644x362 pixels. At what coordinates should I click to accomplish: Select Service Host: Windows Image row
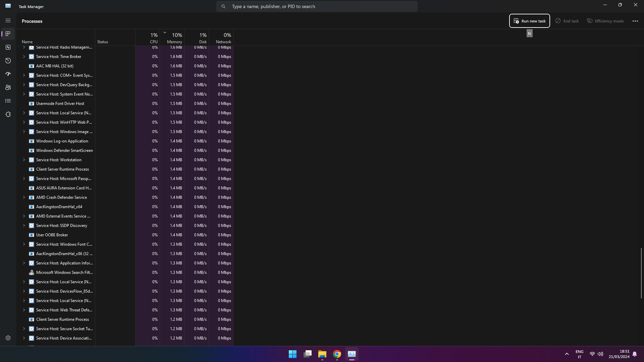click(x=125, y=132)
